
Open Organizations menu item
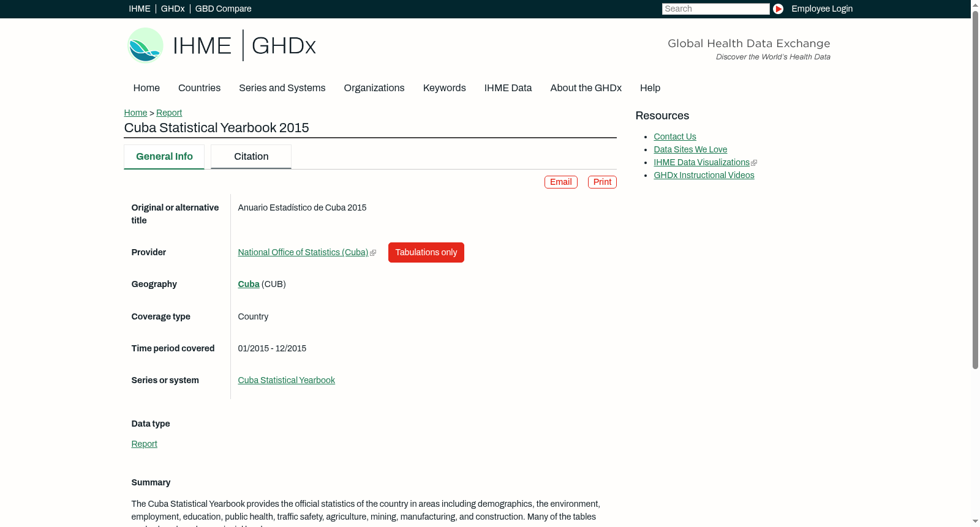374,88
